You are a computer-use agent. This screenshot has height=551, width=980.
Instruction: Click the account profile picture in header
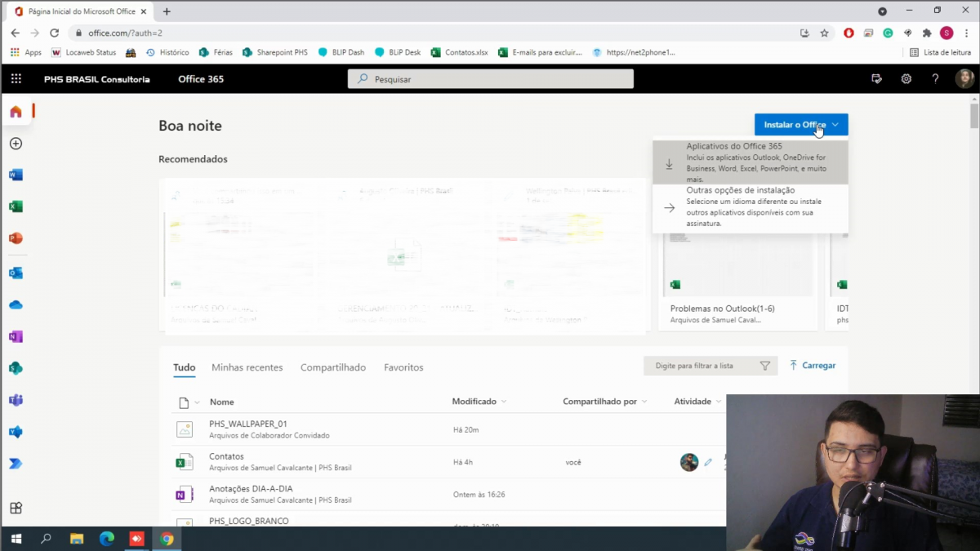[x=964, y=78]
